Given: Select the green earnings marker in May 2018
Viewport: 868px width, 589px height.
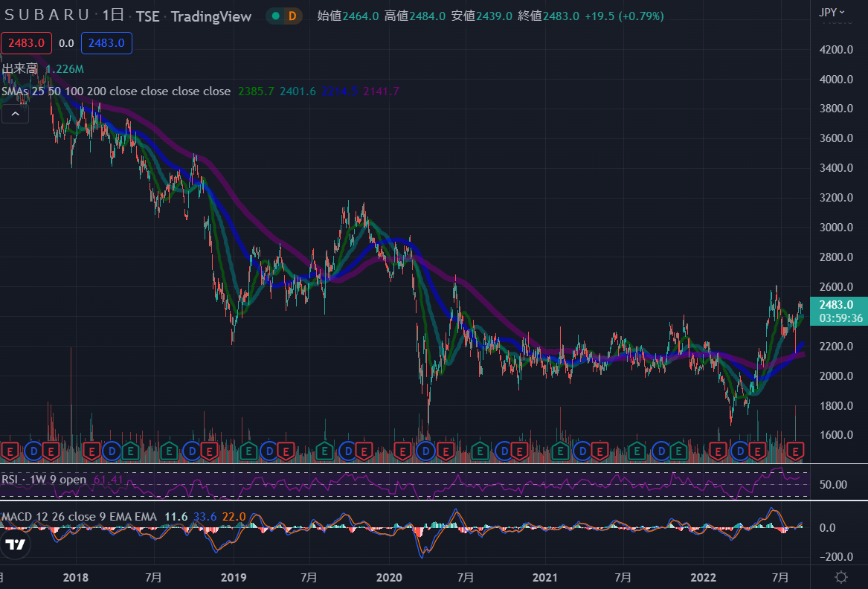Looking at the screenshot, I should click(x=130, y=451).
